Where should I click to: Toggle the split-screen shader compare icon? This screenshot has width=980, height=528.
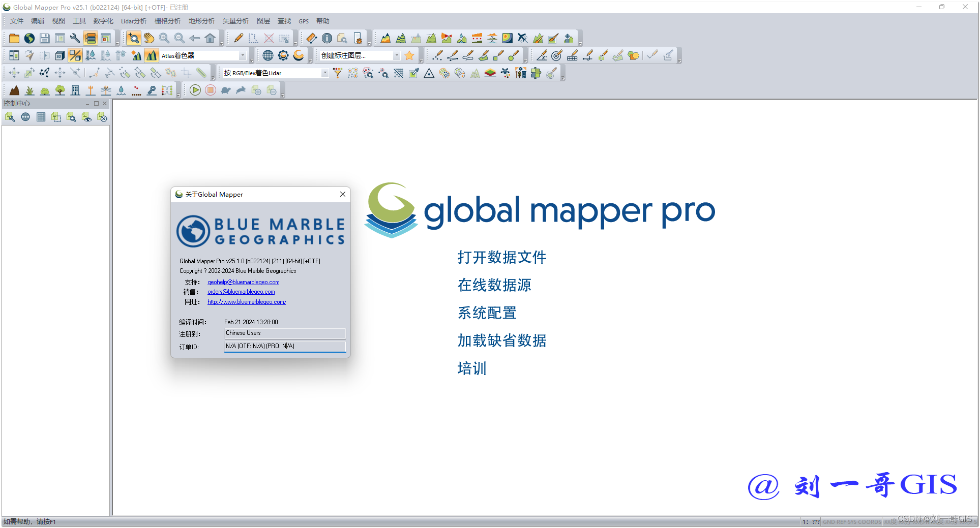point(75,54)
